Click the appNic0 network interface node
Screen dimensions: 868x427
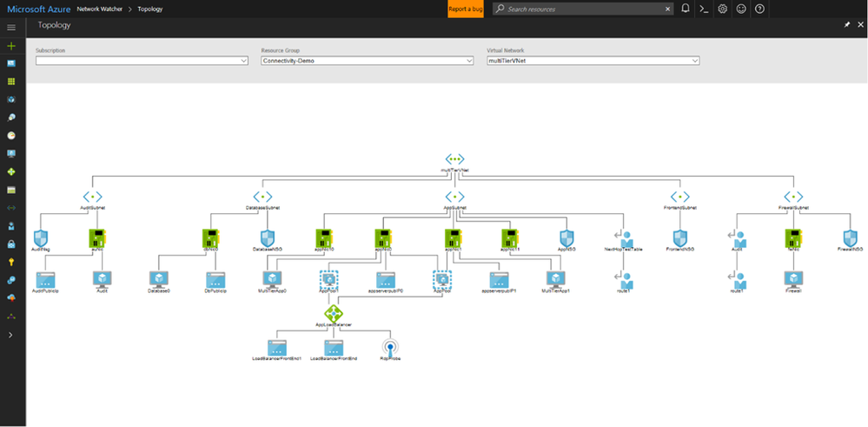[383, 238]
